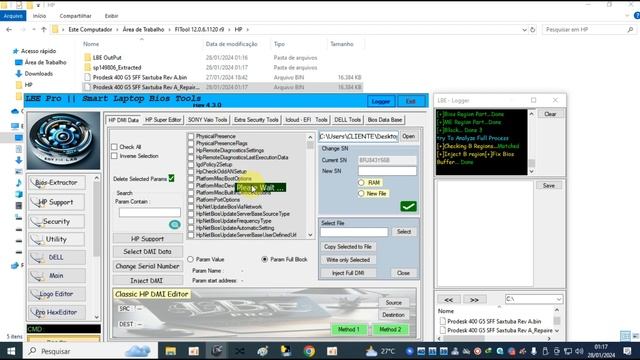Open the Logo Editor
Image resolution: width=640 pixels, height=360 pixels.
coord(57,294)
